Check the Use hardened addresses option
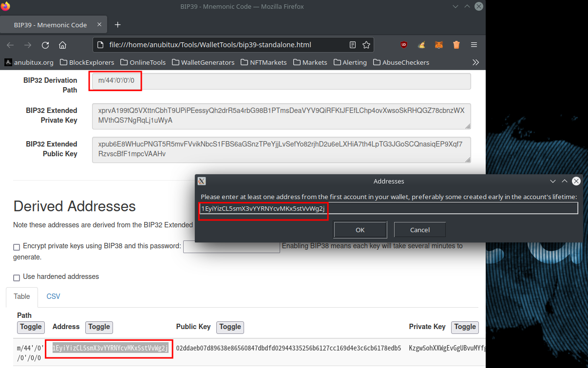The image size is (588, 368). point(17,277)
